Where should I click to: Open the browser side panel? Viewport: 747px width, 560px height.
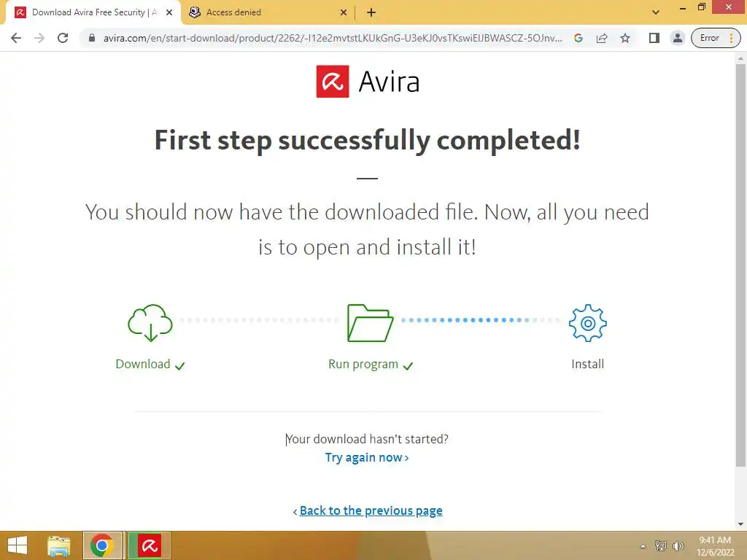[x=654, y=38]
